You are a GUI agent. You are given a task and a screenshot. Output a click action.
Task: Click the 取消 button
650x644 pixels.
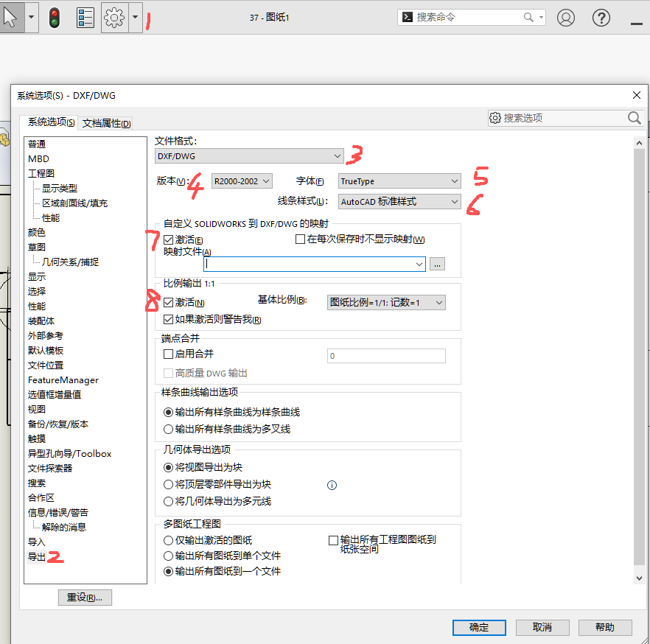coord(542,628)
